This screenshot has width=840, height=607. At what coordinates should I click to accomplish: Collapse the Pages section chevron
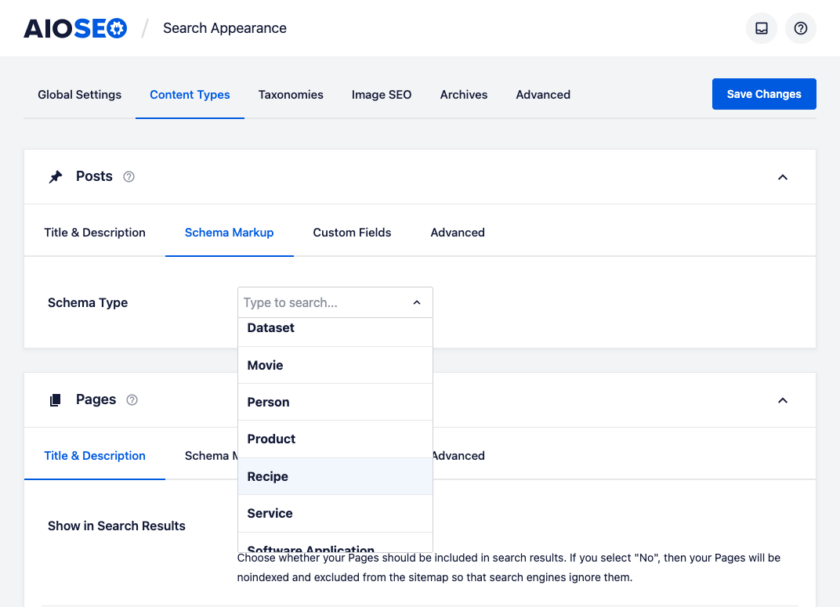(x=783, y=399)
